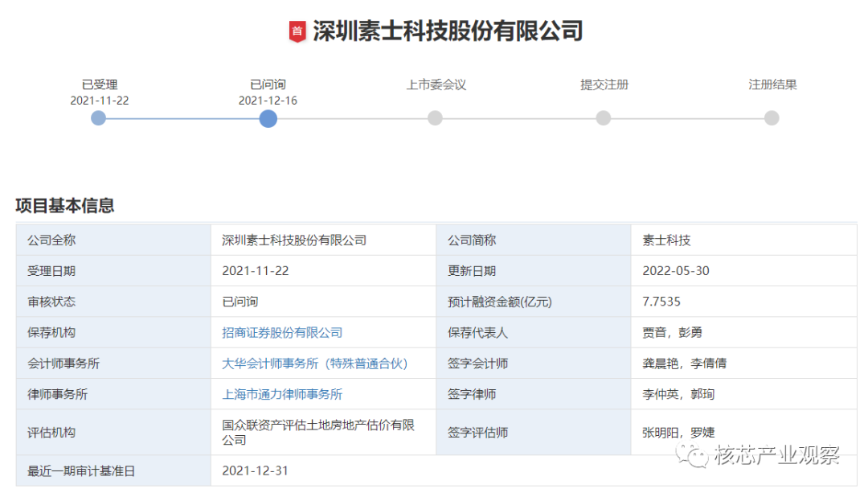Click the 项目基本信息 section heading
Screen dimensions: 868x493
pos(65,206)
